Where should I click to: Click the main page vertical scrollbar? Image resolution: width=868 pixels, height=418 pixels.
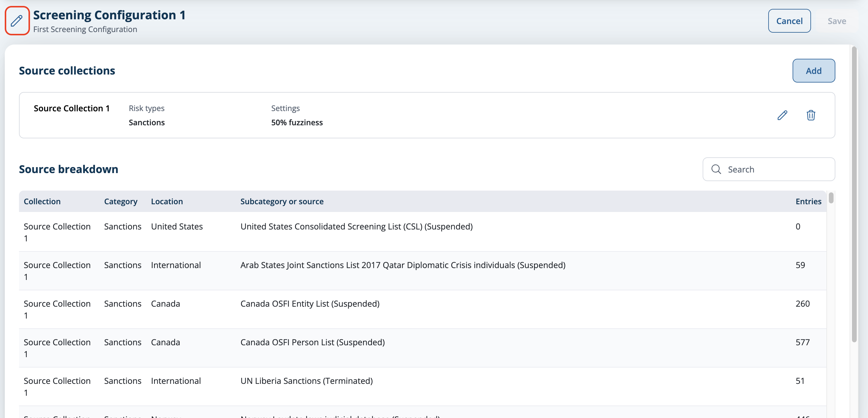[x=854, y=194]
